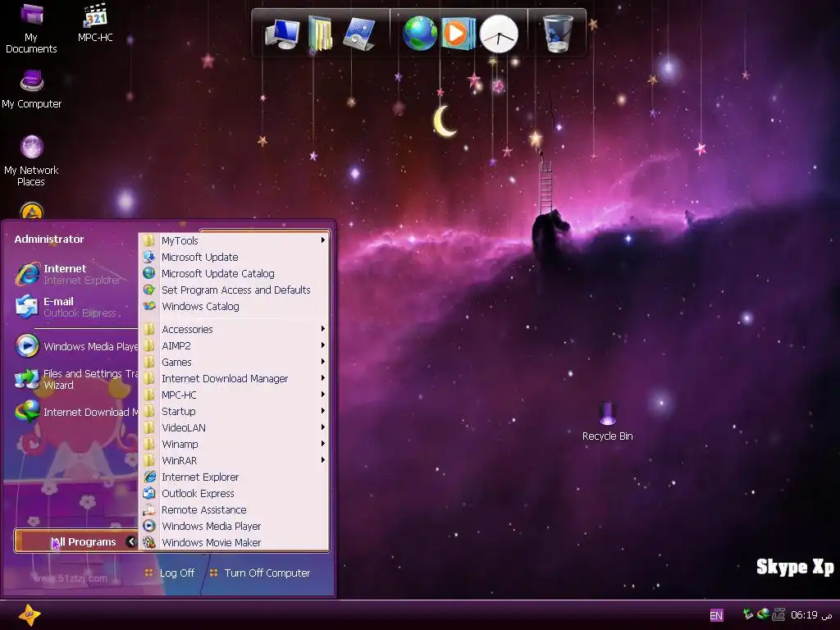Open the globe icon in top dock

[420, 34]
